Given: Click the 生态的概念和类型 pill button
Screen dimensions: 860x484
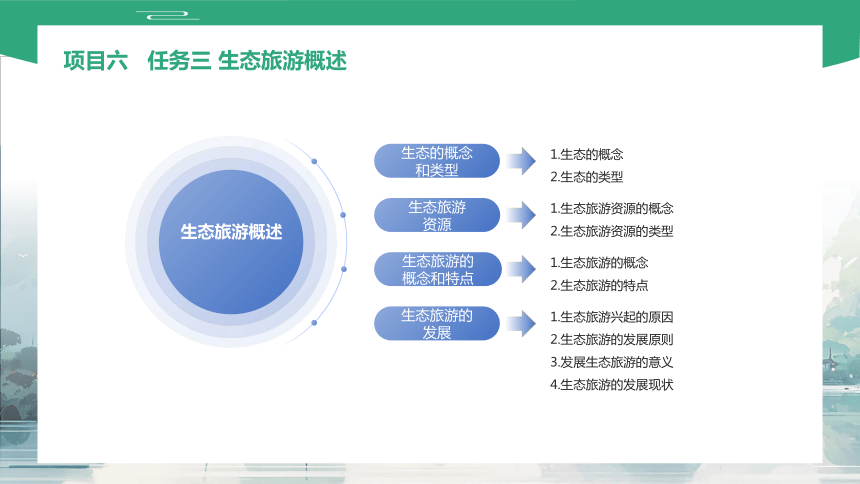Looking at the screenshot, I should [x=437, y=161].
